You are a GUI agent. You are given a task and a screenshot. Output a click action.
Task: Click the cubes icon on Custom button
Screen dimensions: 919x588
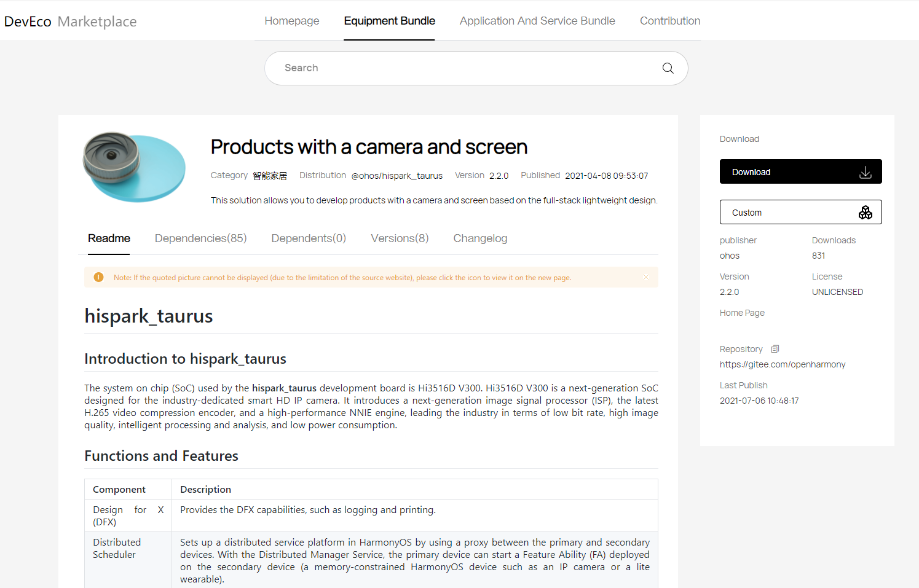866,213
